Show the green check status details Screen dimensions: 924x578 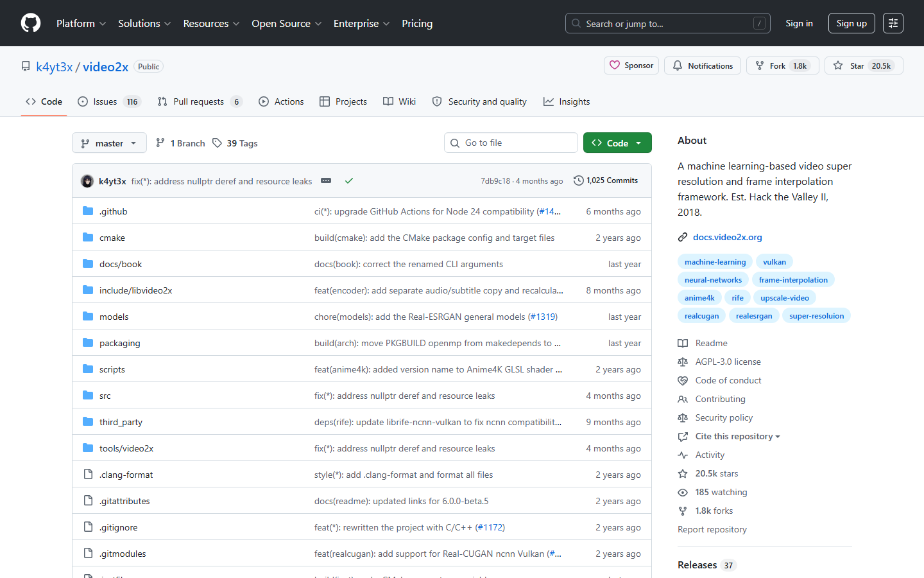(349, 180)
